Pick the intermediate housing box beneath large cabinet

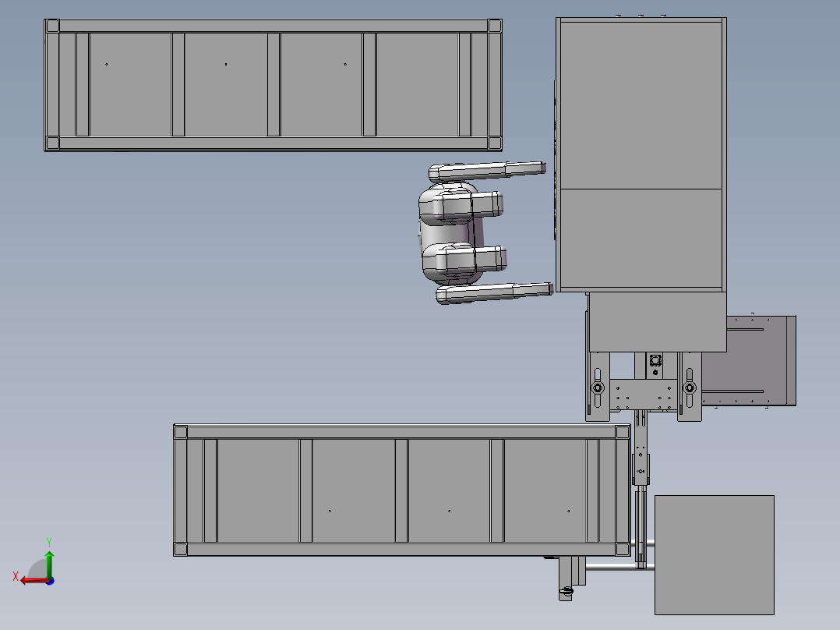click(x=658, y=322)
